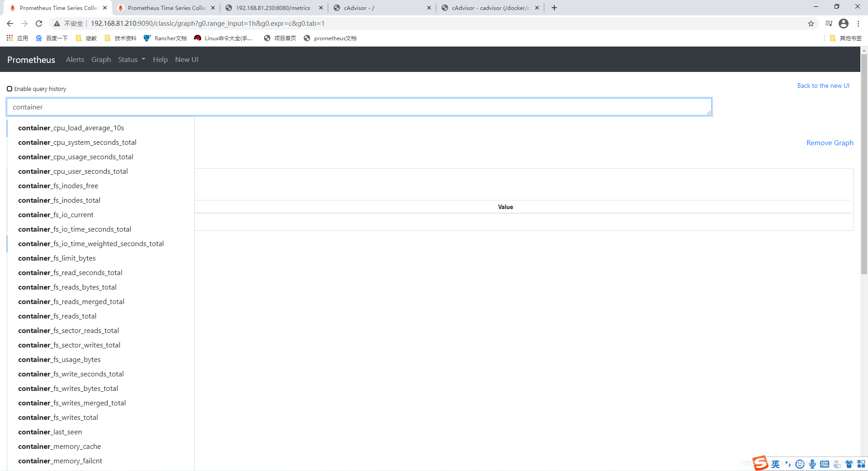Choose container_fs_usage_bytes suggestion

(x=101, y=359)
